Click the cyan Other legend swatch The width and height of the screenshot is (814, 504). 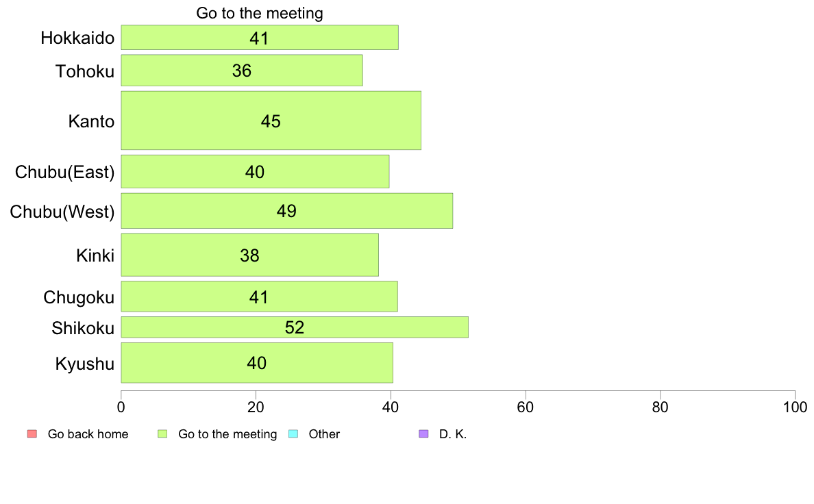tap(293, 434)
